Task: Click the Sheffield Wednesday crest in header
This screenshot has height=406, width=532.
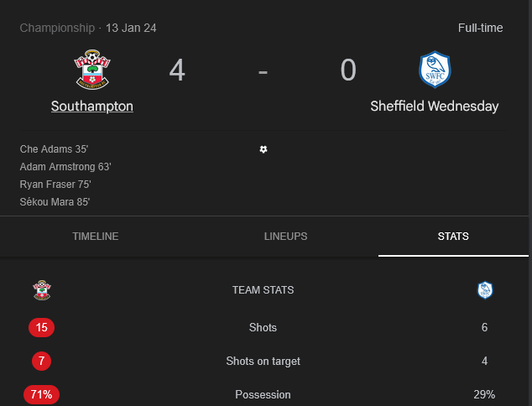Action: [x=435, y=70]
